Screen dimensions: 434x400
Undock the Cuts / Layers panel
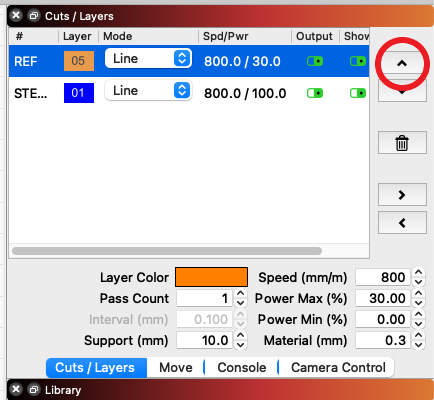click(34, 16)
